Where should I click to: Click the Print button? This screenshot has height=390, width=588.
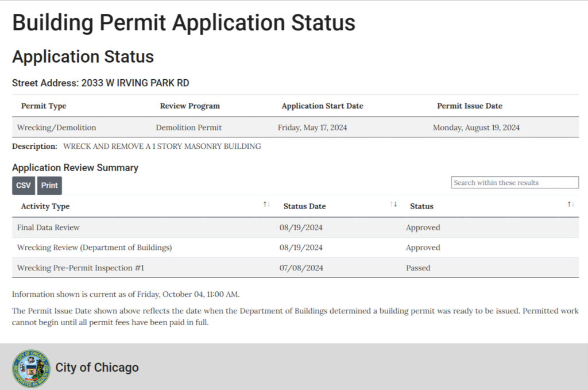pos(49,185)
